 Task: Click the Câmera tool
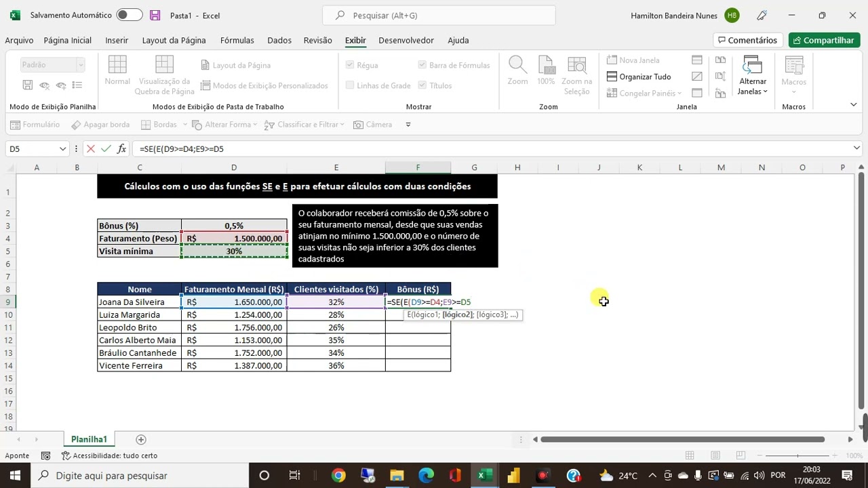tap(372, 125)
